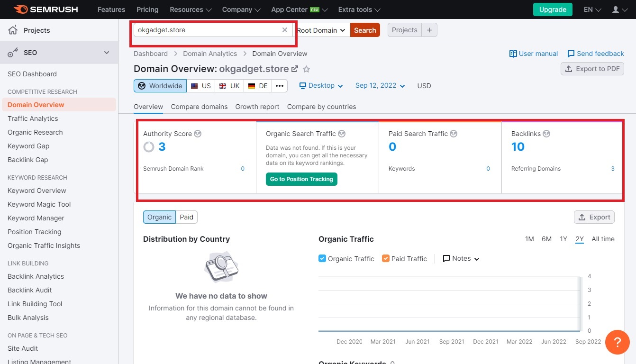
Task: Open the orange help question mark button
Action: [x=618, y=342]
